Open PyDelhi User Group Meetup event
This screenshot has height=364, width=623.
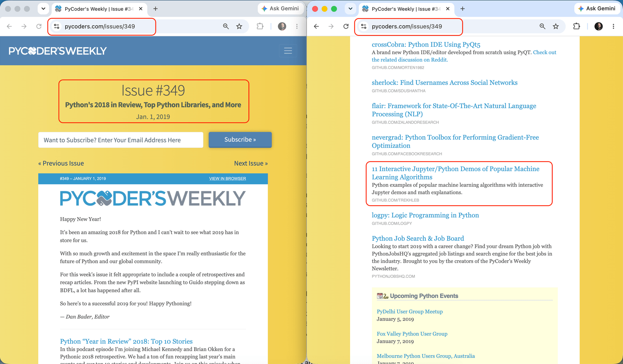409,311
